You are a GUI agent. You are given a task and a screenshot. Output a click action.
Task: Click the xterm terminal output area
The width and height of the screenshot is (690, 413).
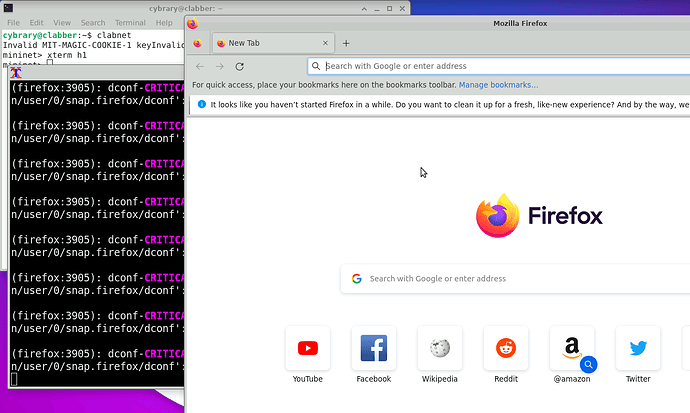coord(98,233)
